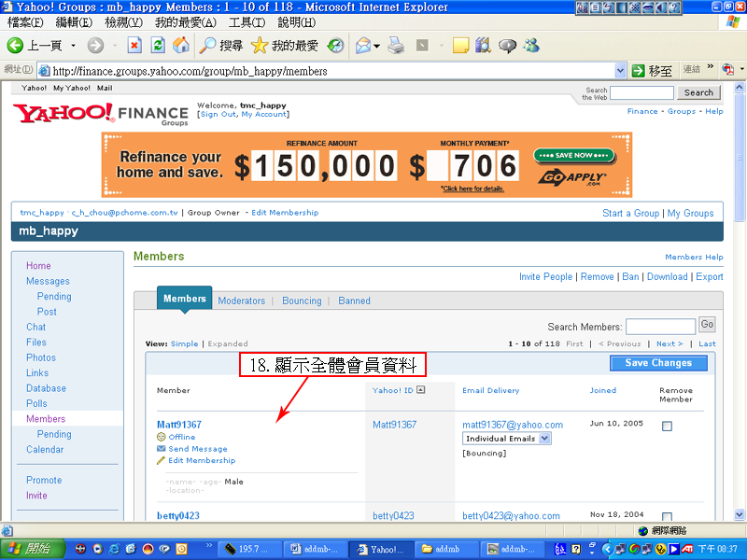This screenshot has width=747, height=560.
Task: Click the Save Changes button
Action: (658, 363)
